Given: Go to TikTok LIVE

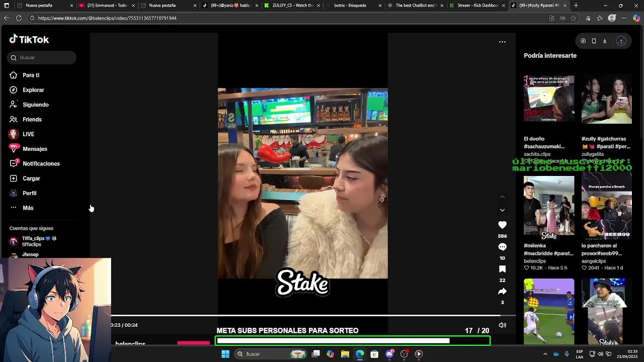Looking at the screenshot, I should [28, 134].
